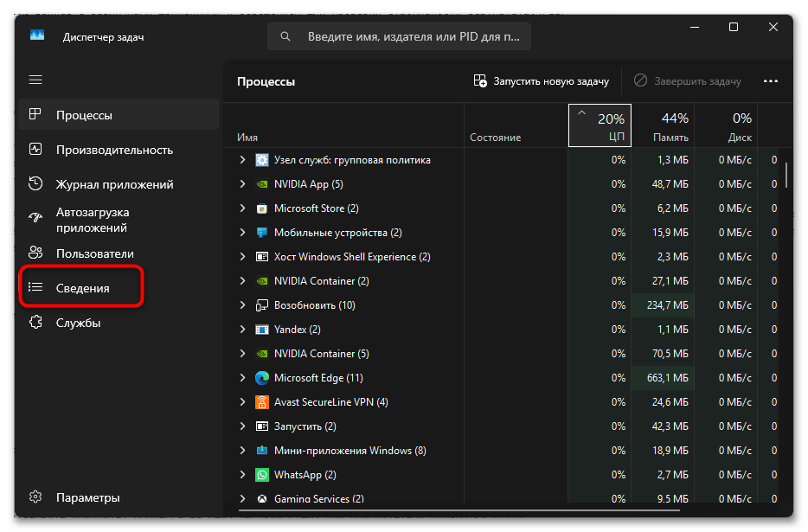Open Параметры at sidebar bottom
The width and height of the screenshot is (808, 532).
point(119,497)
